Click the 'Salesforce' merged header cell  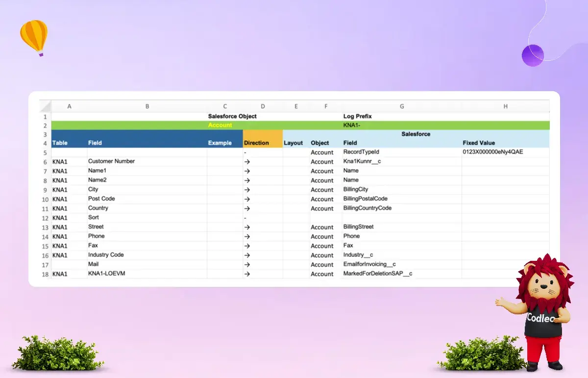tap(416, 134)
